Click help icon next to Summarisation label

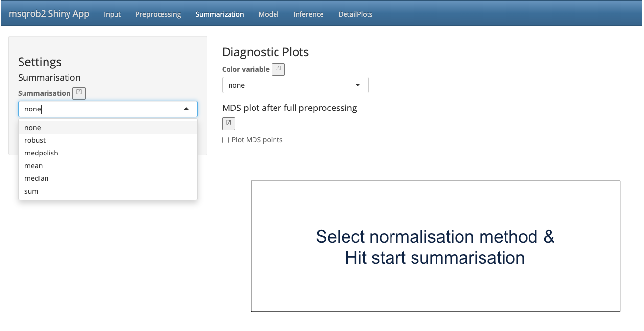coord(79,93)
